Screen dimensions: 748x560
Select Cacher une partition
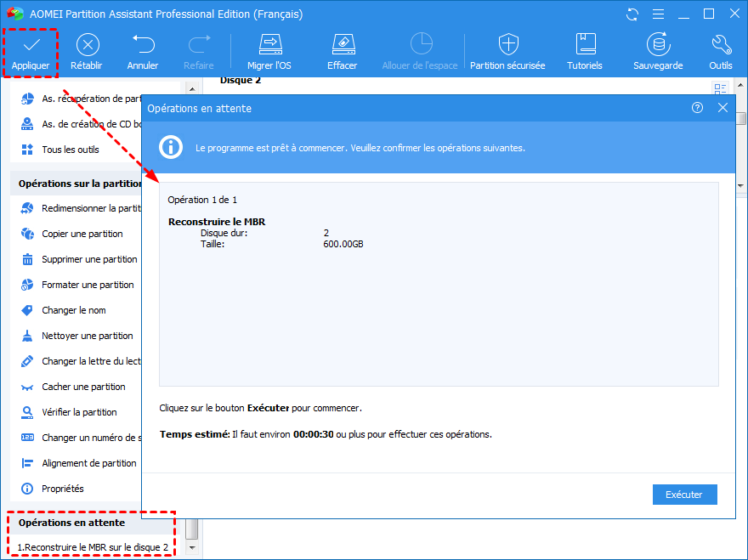click(74, 387)
